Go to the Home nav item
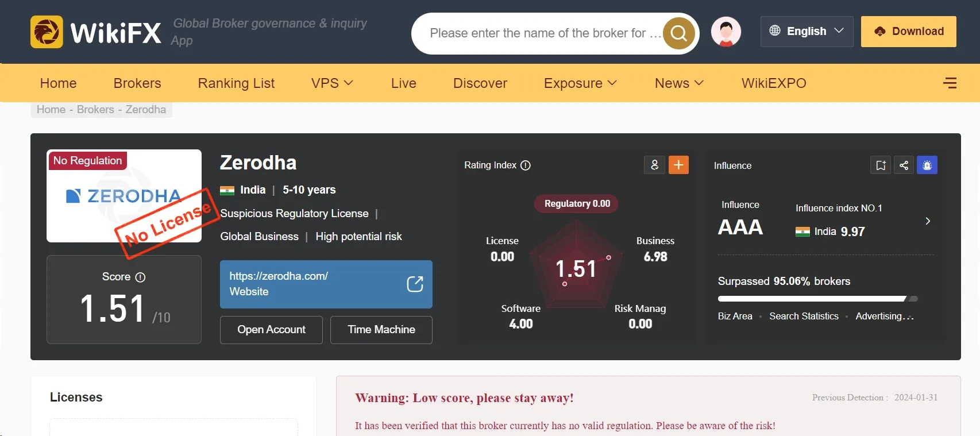 pyautogui.click(x=59, y=83)
